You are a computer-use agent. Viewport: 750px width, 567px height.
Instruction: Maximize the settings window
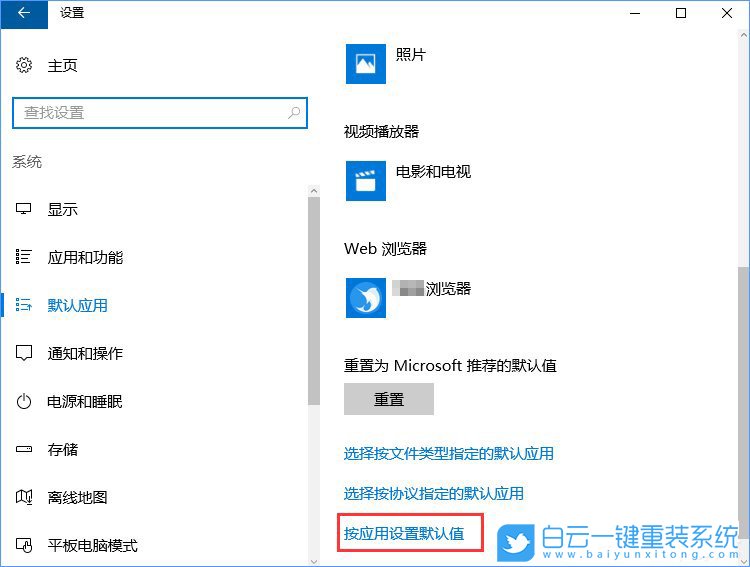681,13
